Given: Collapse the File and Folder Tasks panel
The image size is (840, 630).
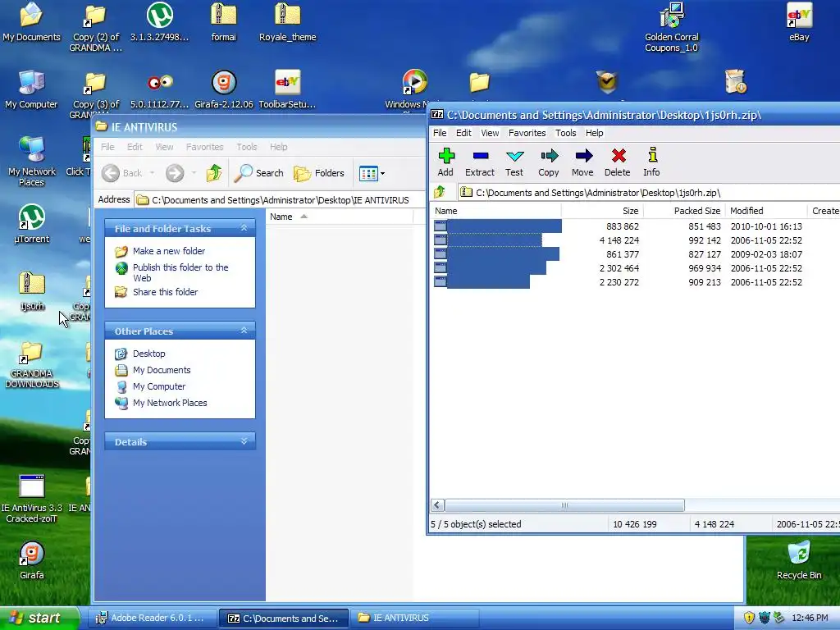Looking at the screenshot, I should pos(244,228).
